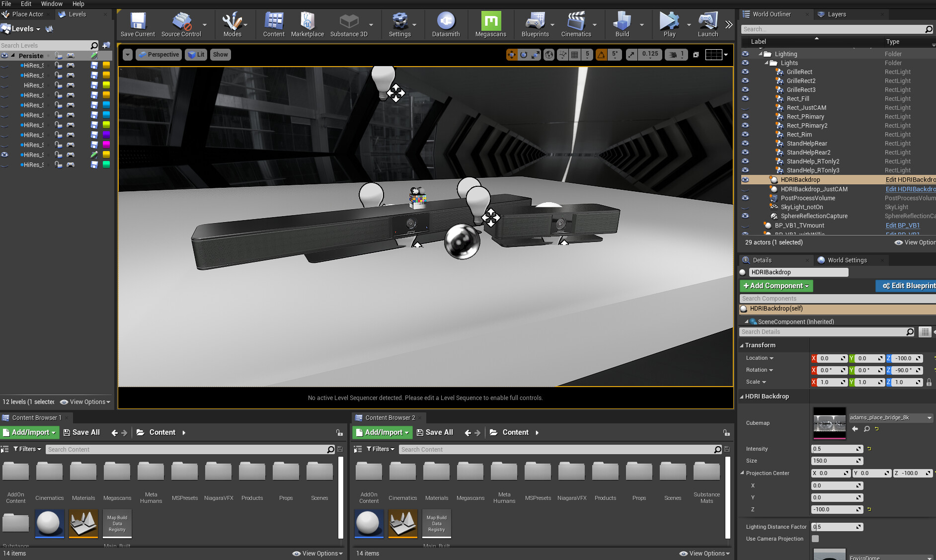This screenshot has height=560, width=936.
Task: Collapse the Lights folder in World Outliner
Action: [x=767, y=63]
